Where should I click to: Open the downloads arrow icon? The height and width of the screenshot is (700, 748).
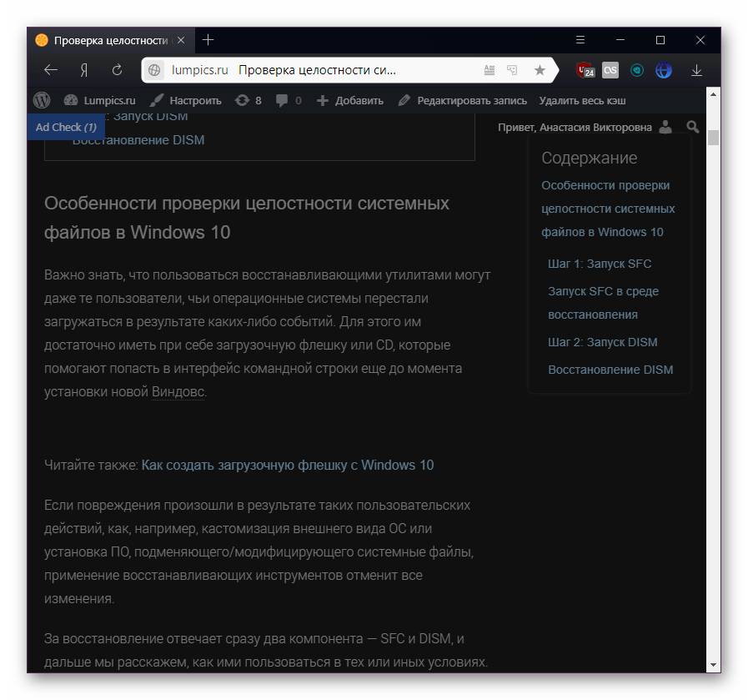(x=696, y=70)
